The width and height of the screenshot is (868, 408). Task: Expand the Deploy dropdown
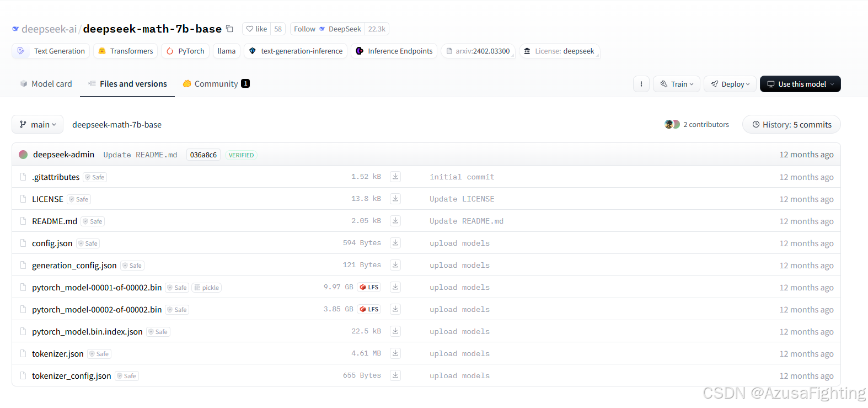tap(730, 84)
